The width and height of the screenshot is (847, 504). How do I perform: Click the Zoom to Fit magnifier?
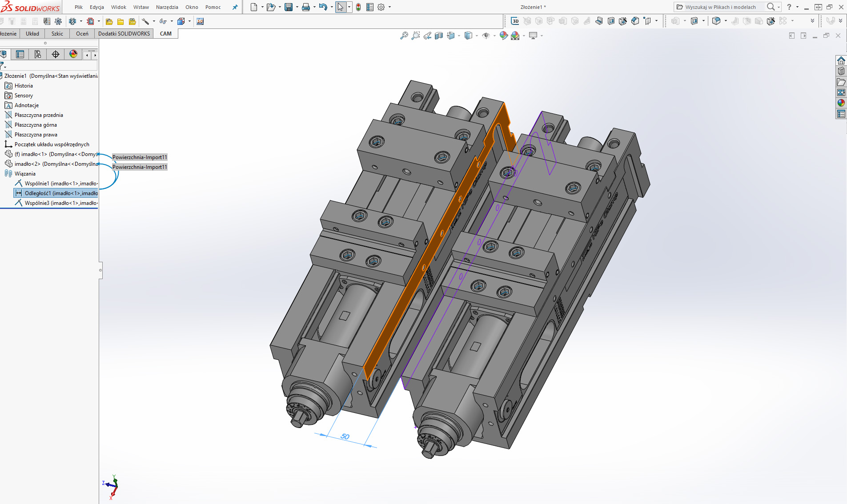click(x=404, y=36)
